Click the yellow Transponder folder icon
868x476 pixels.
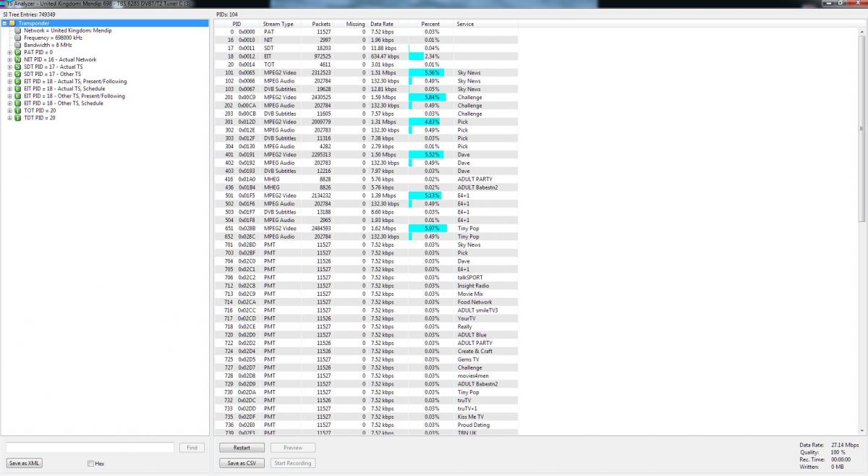coord(12,23)
